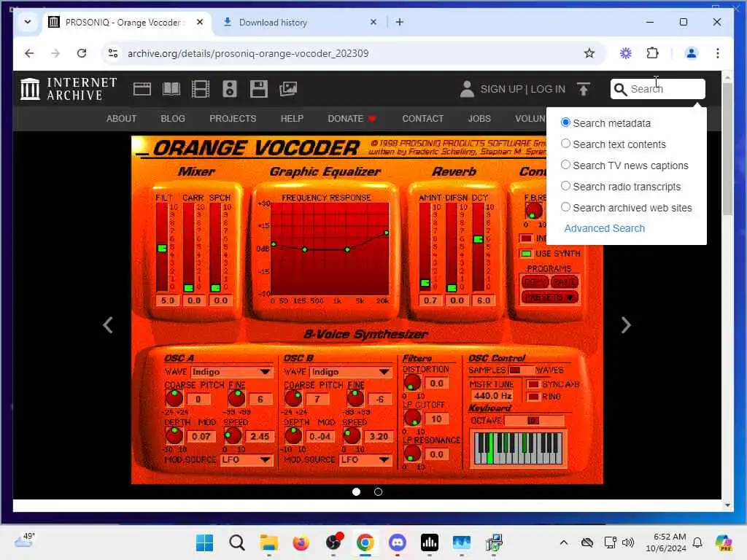This screenshot has width=747, height=560.
Task: Select the PROSONIQ - Orange Vocoder tab
Action: pyautogui.click(x=125, y=23)
